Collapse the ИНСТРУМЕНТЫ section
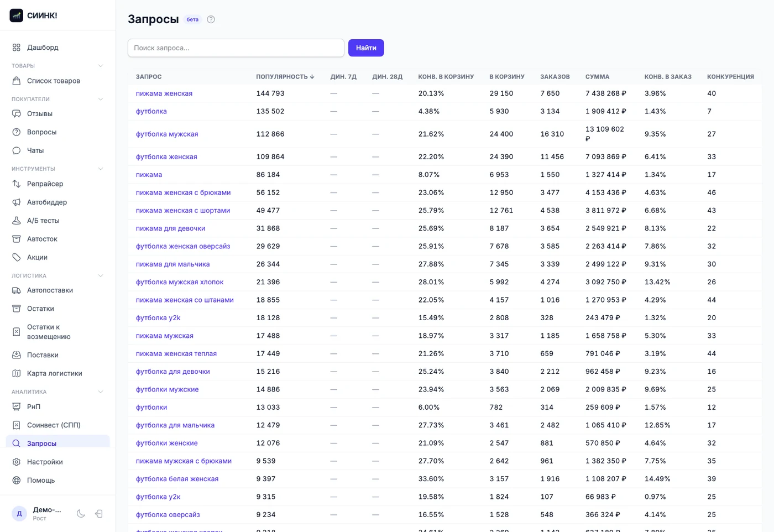The height and width of the screenshot is (532, 774). click(x=101, y=169)
